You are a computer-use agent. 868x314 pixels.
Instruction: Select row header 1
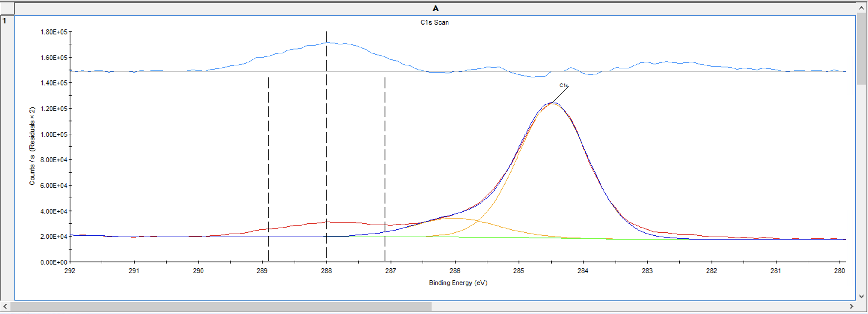(x=7, y=21)
